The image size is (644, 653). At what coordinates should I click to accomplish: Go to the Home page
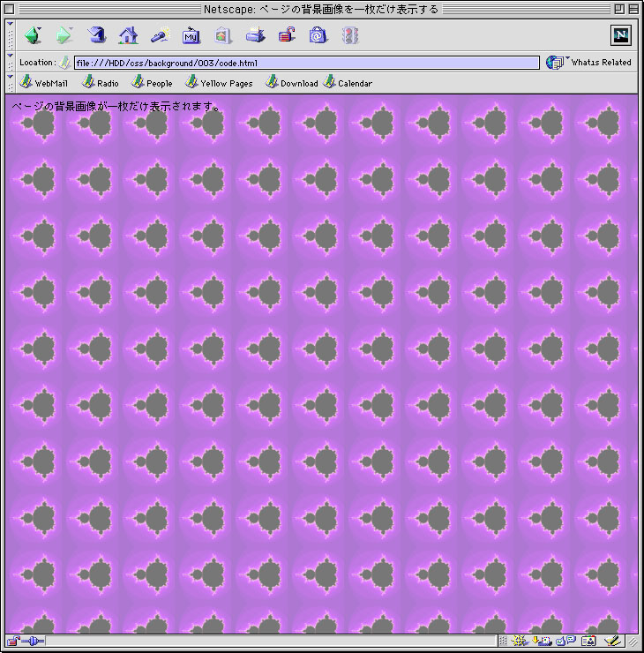tap(128, 36)
